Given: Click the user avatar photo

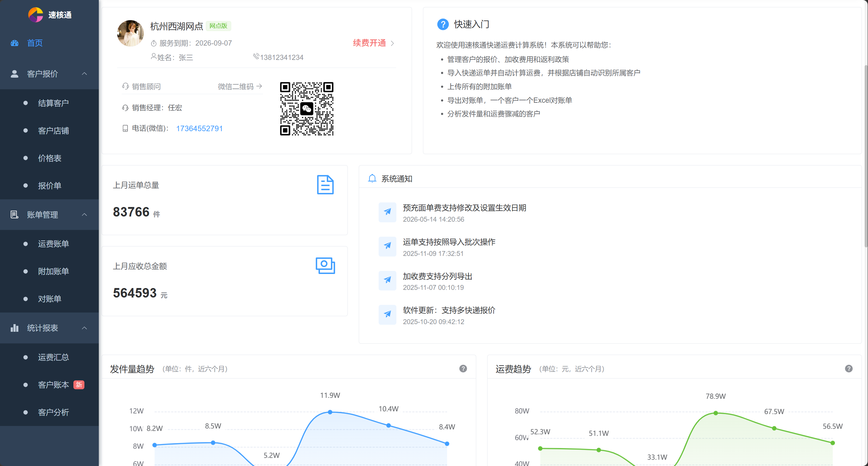Looking at the screenshot, I should [x=130, y=33].
